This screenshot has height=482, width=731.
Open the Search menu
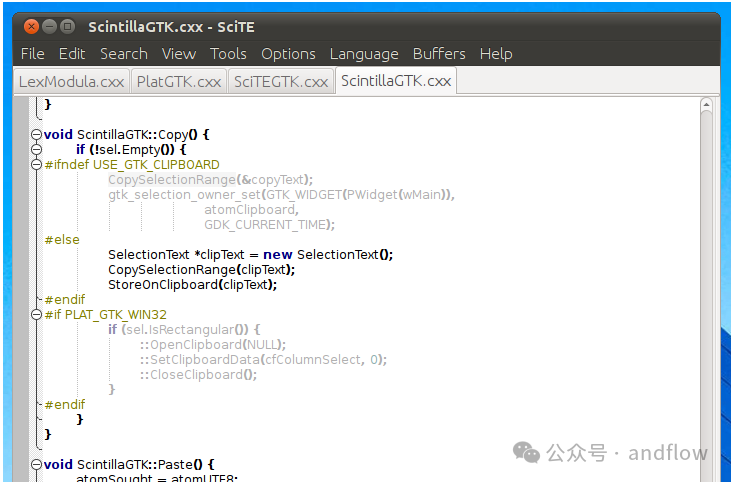click(x=124, y=54)
